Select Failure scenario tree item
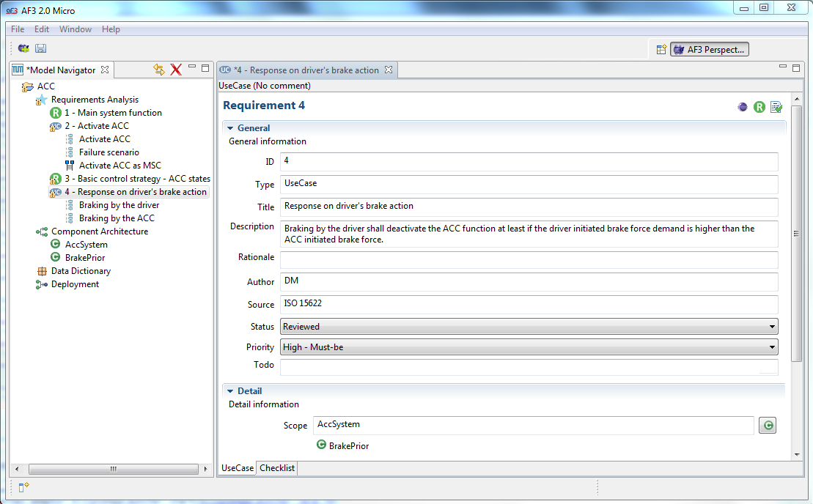Screen dimensions: 813x504 pos(109,152)
